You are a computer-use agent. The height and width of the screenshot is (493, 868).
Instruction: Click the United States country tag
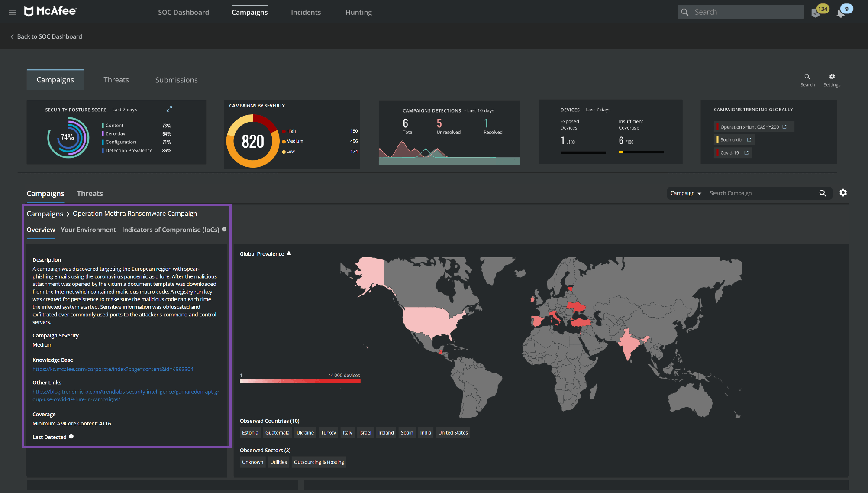(x=453, y=433)
